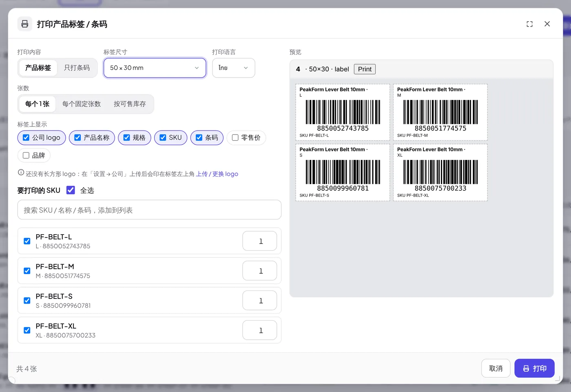
Task: Edit quantity field for PF-BELT-XL
Action: (x=260, y=330)
